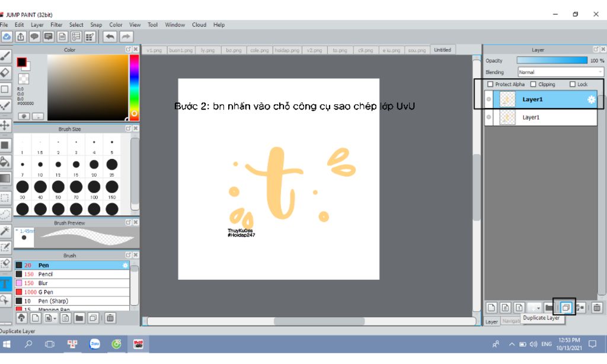This screenshot has height=364, width=607.
Task: Toggle visibility of the selected top Layer1
Action: tap(489, 100)
